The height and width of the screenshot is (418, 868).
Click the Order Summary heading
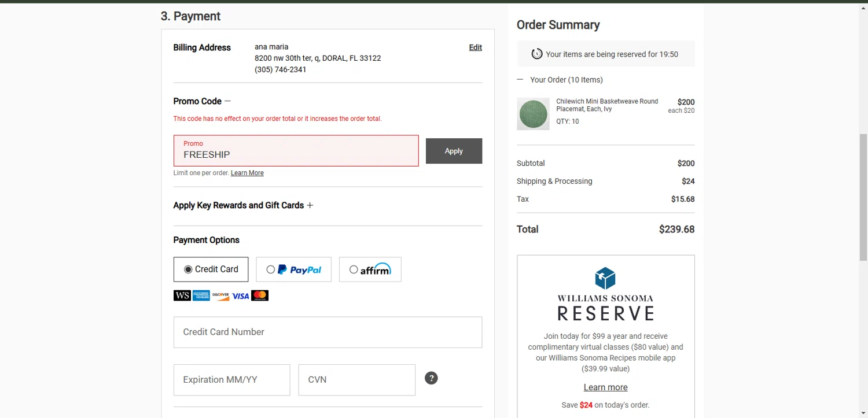[558, 25]
